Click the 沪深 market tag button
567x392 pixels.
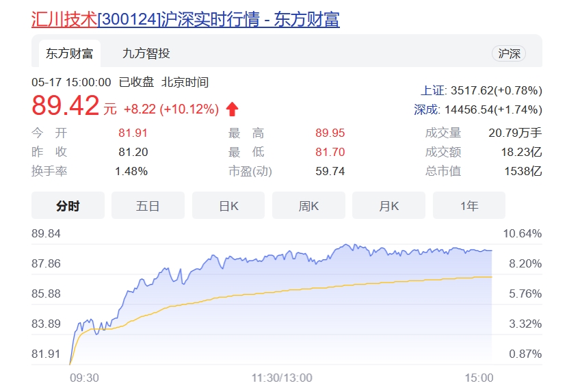point(509,53)
